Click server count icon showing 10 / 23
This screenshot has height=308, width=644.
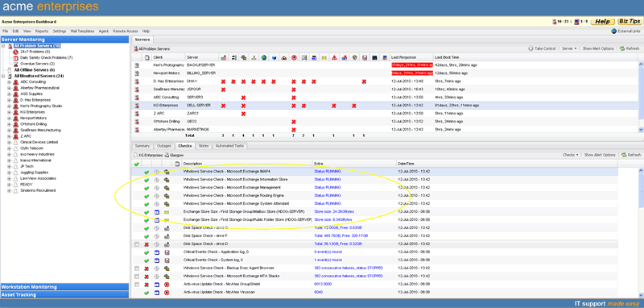555,22
